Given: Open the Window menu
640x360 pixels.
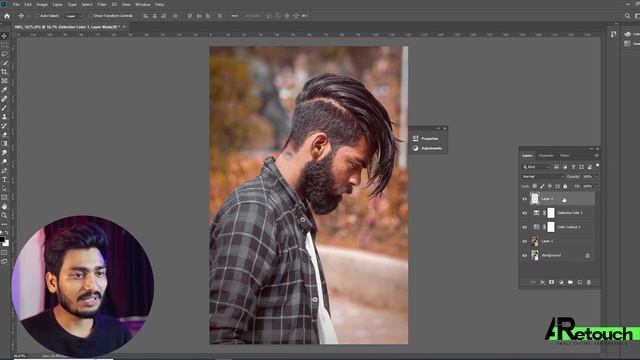Looking at the screenshot, I should pos(142,4).
